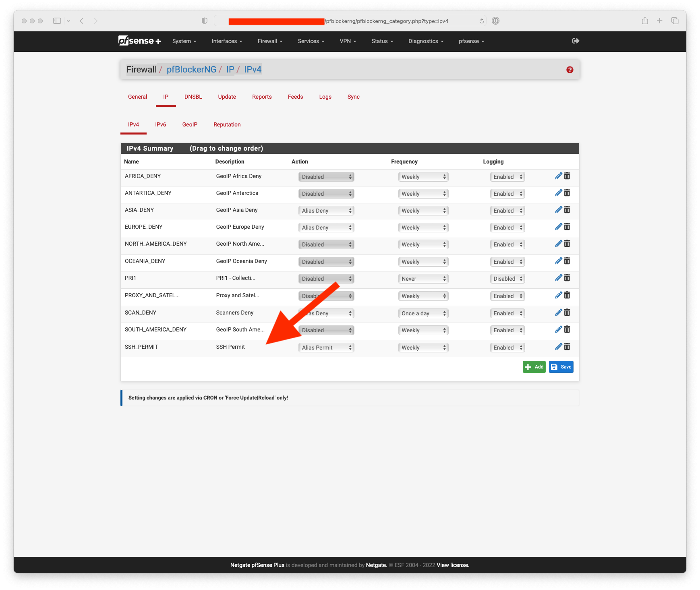This screenshot has height=590, width=700.
Task: Open Safari share icon
Action: click(645, 21)
